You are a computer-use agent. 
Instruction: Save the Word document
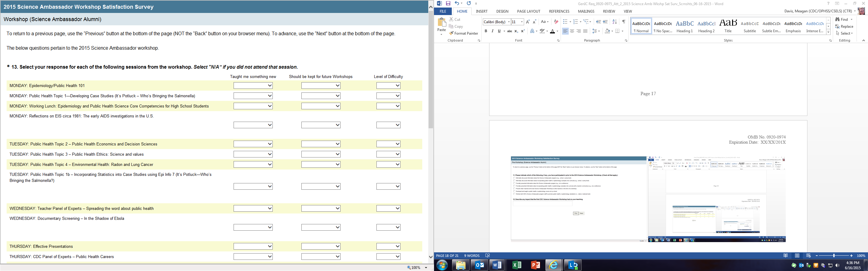(448, 3)
